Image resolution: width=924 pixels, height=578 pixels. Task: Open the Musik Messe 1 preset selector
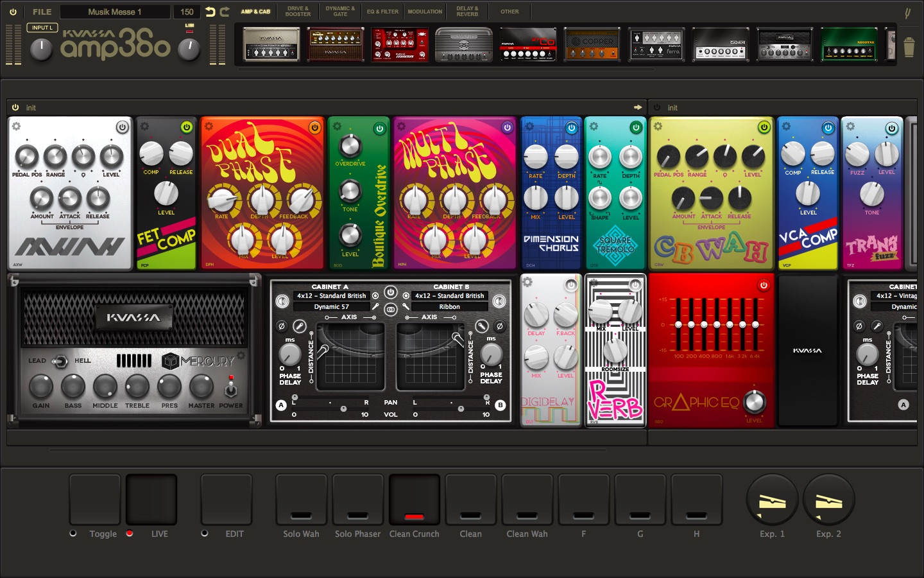tap(115, 12)
